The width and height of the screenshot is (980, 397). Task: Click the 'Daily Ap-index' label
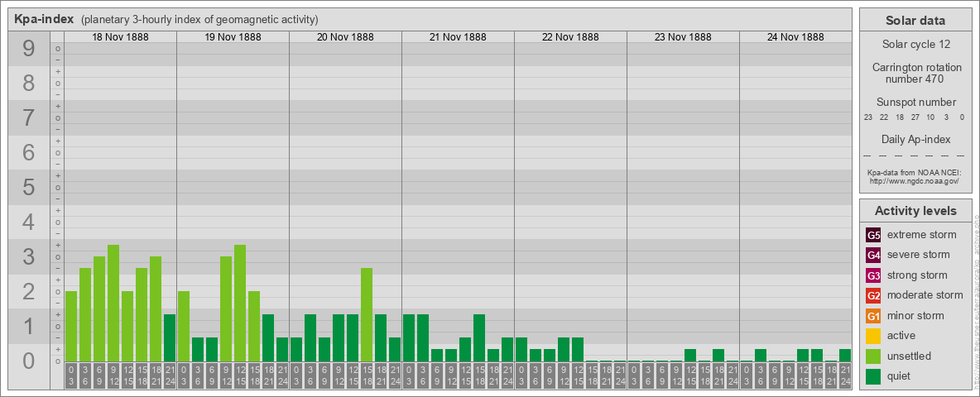coord(916,139)
